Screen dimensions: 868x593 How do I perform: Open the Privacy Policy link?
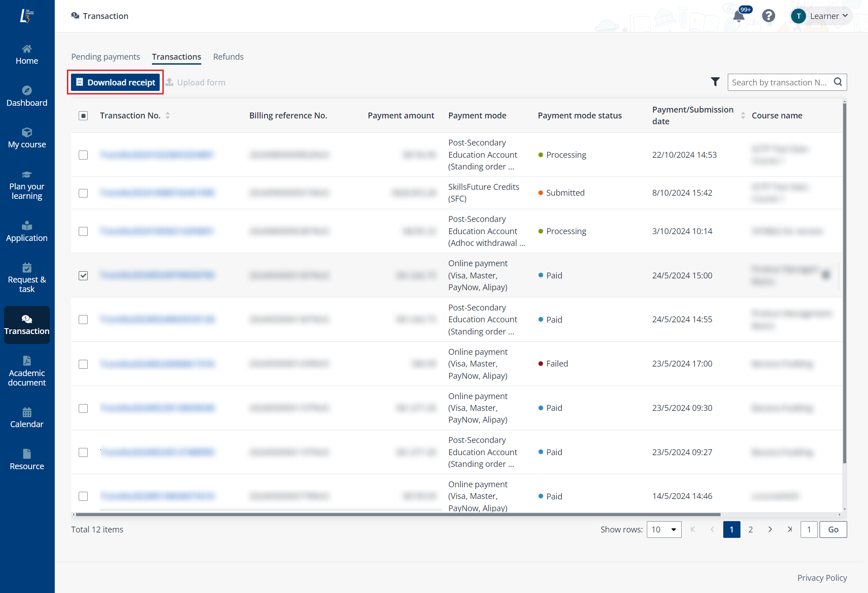(x=822, y=578)
